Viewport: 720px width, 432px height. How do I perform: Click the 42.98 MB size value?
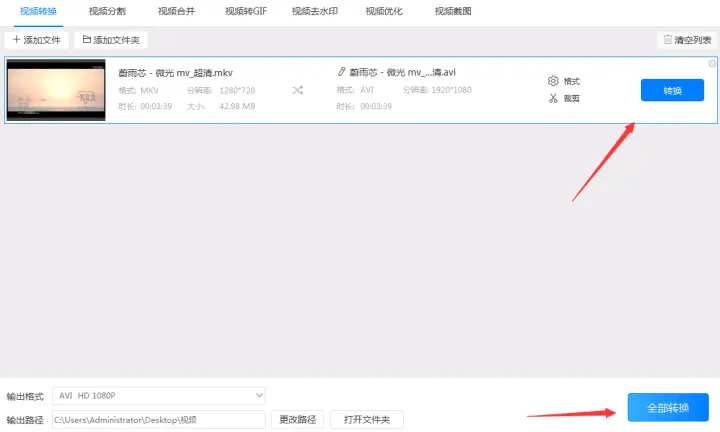point(237,106)
